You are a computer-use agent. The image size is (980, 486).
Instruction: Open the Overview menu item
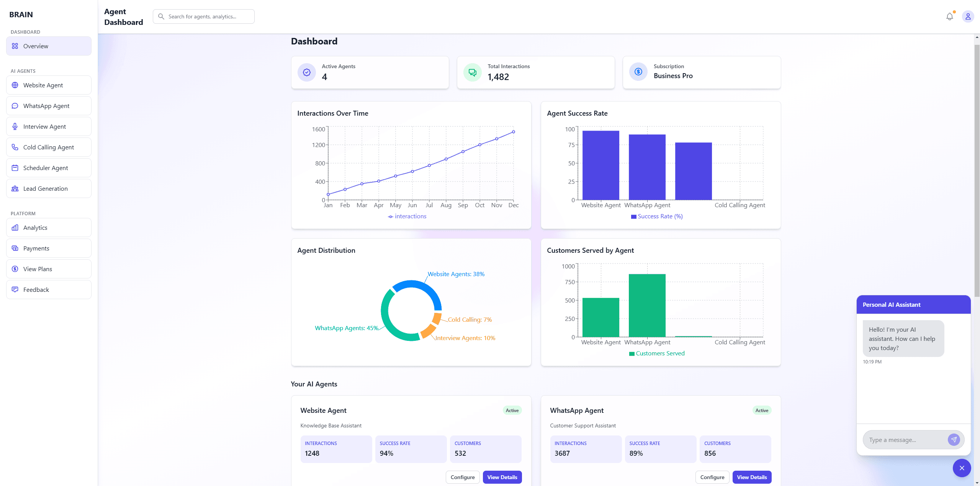click(49, 46)
